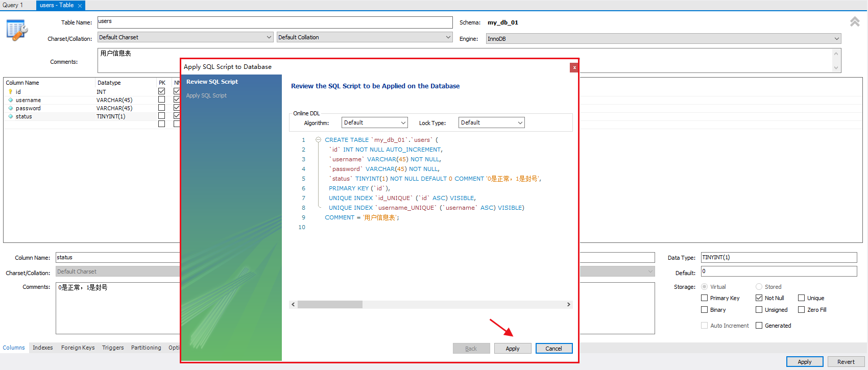Click the diamond icon beside username column
This screenshot has width=868, height=370.
10,100
